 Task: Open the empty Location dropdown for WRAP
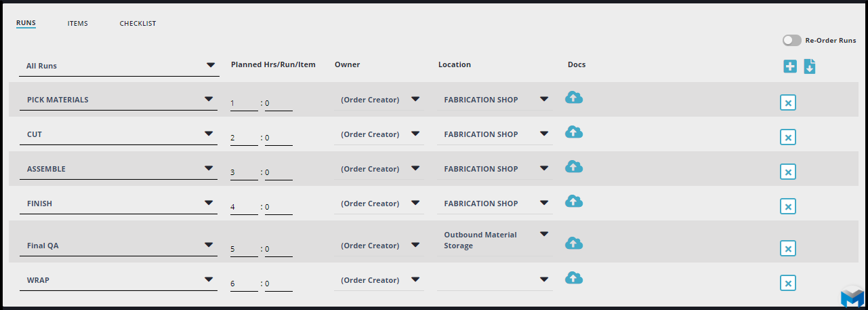(543, 279)
